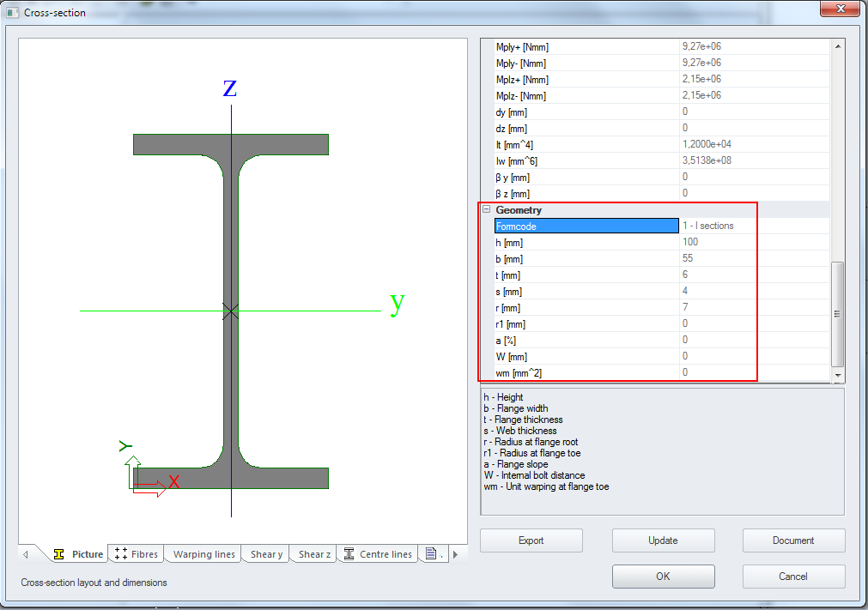Screen dimensions: 868x610
Task: Select the s [mm] row label
Action: coord(509,292)
